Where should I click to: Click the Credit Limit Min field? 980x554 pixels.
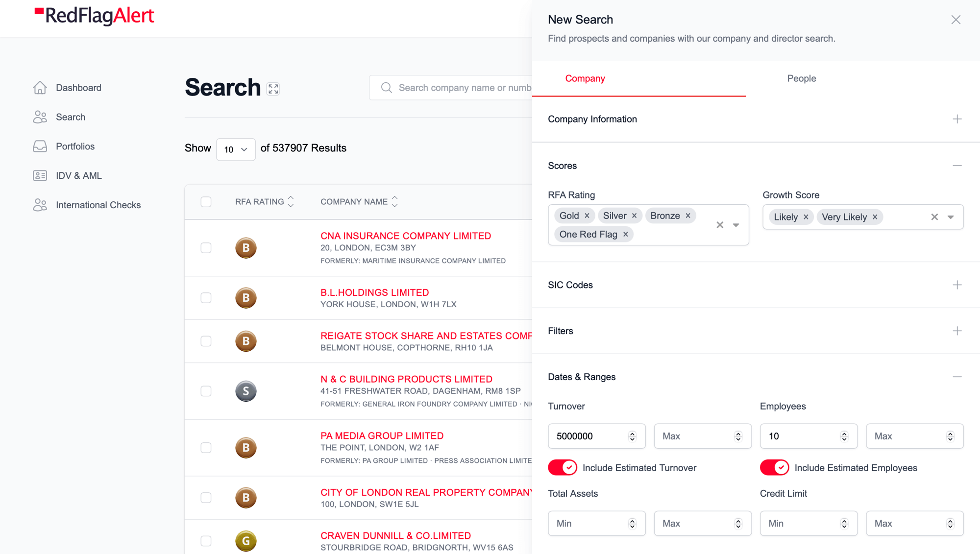pos(808,523)
